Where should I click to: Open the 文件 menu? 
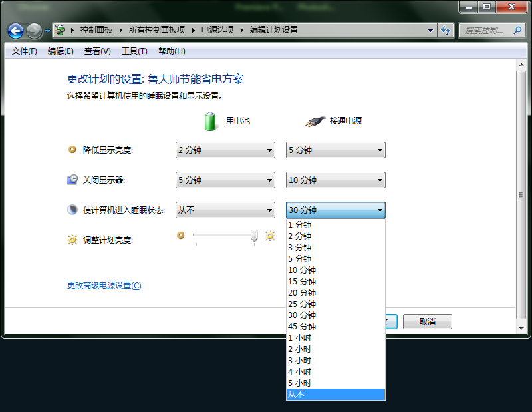(x=23, y=51)
